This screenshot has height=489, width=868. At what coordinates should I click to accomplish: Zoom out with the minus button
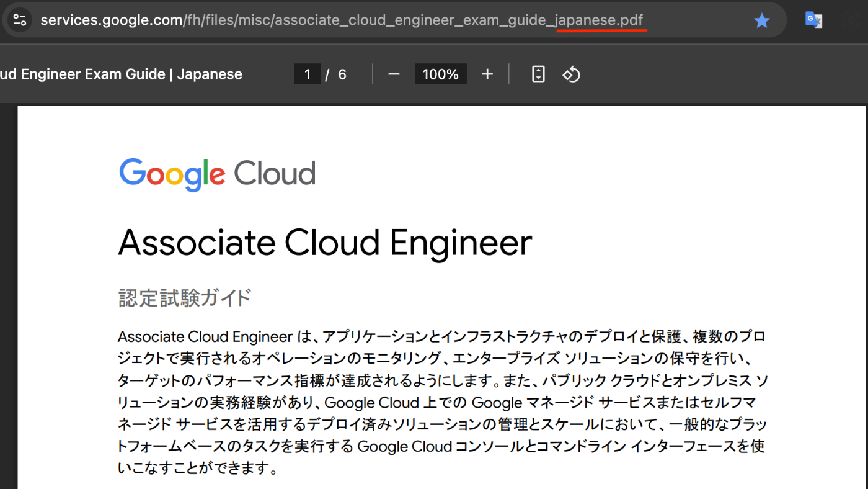(x=394, y=74)
